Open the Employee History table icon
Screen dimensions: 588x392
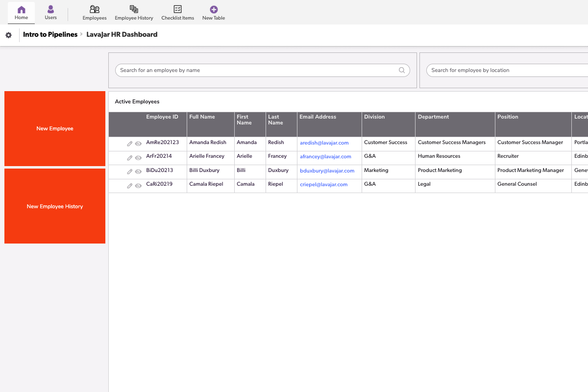coord(134,9)
